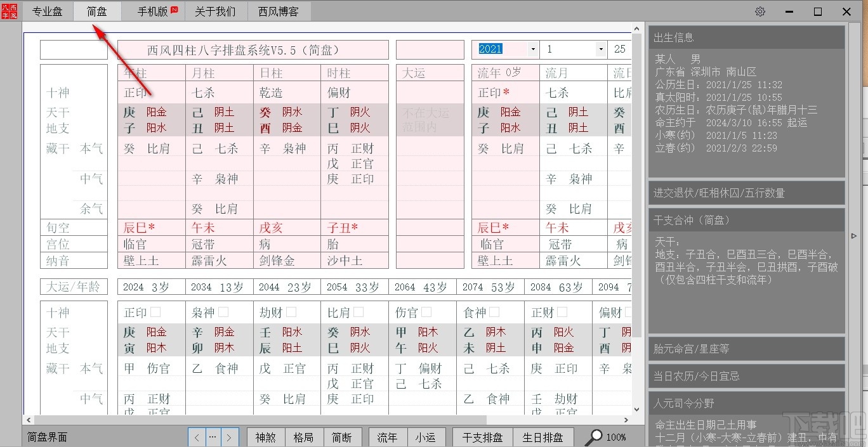
Task: Open the month dropdown showing 1
Action: point(600,49)
